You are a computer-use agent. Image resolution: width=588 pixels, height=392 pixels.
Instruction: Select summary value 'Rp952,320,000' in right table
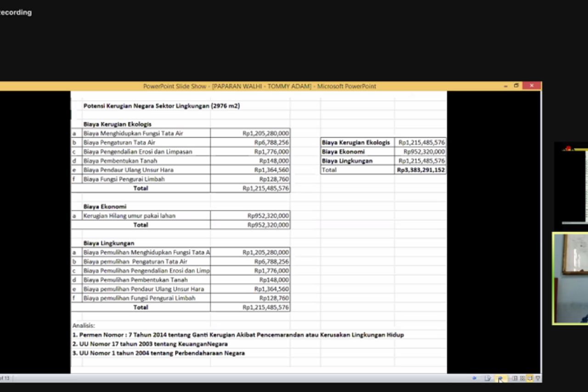click(x=420, y=152)
